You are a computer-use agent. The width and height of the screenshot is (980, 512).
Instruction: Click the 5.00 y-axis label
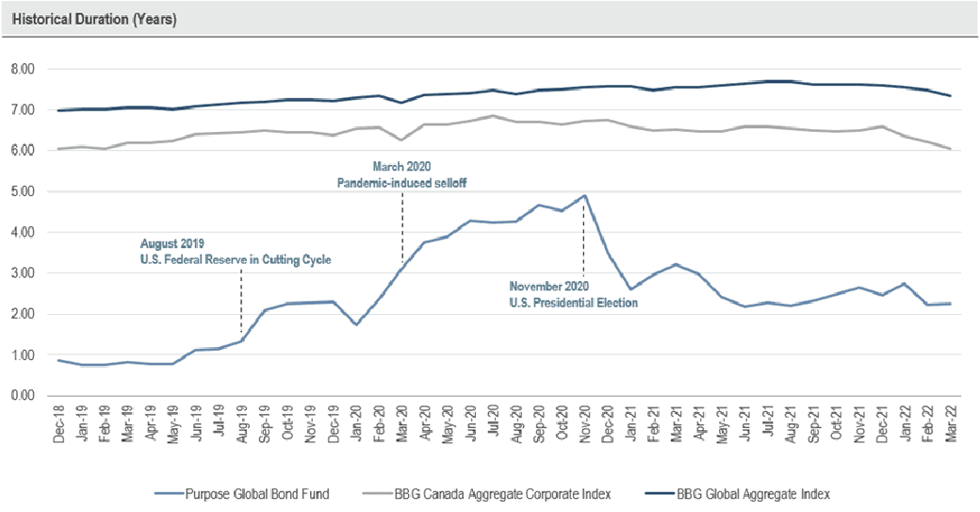pos(23,191)
